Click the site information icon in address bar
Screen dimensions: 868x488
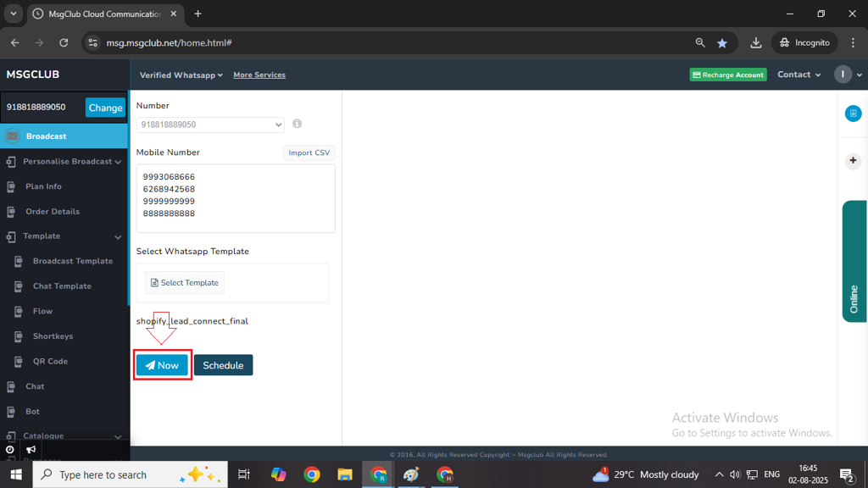(x=93, y=42)
